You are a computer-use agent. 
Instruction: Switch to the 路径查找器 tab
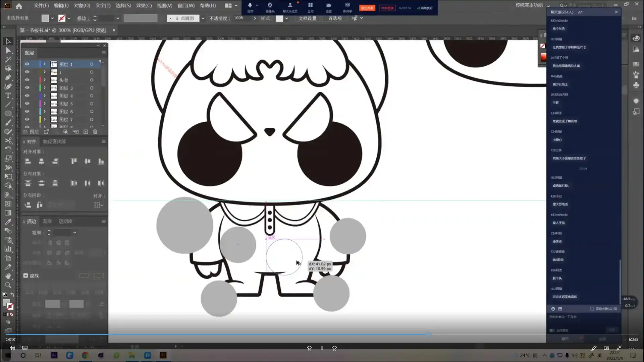click(x=54, y=141)
